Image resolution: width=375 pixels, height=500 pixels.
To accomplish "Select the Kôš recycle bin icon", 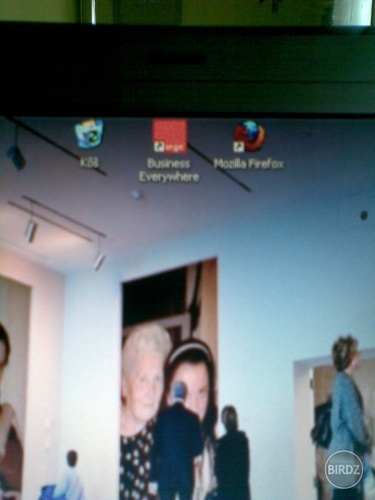I will click(x=89, y=134).
